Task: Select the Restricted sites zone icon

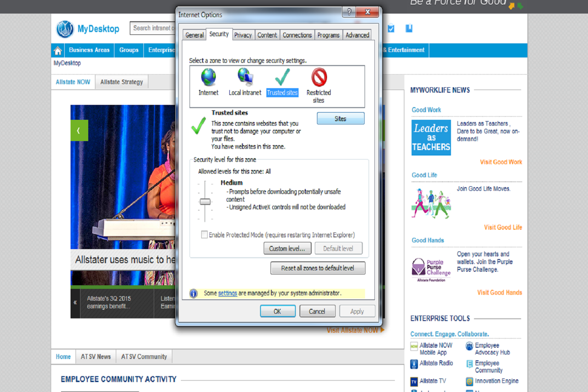Action: click(319, 77)
